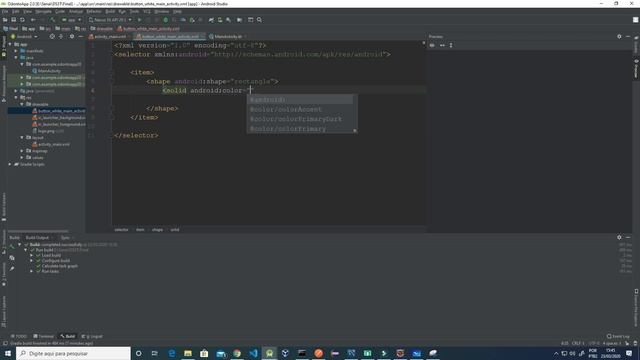This screenshot has width=640, height=360.
Task: Collapse the layout folder
Action: tap(22, 138)
